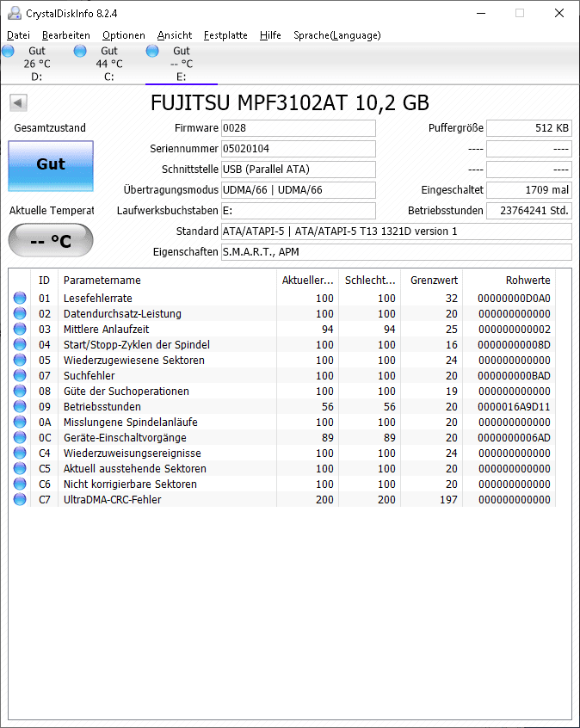
Task: Click status orb for Mittlere Anlaufzeit row
Action: [20, 330]
